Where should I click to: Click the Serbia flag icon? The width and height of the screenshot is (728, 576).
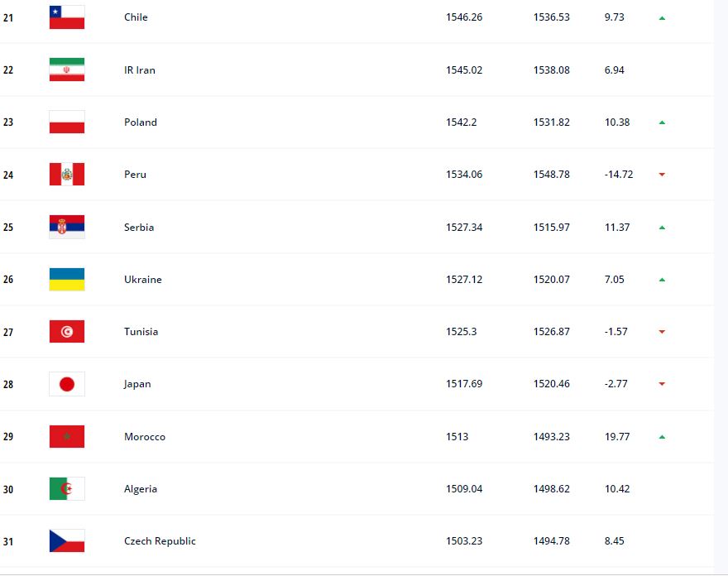[67, 227]
